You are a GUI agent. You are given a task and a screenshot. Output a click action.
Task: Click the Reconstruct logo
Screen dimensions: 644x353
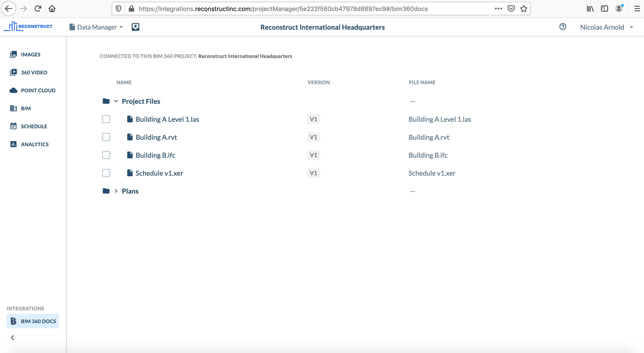pyautogui.click(x=28, y=26)
